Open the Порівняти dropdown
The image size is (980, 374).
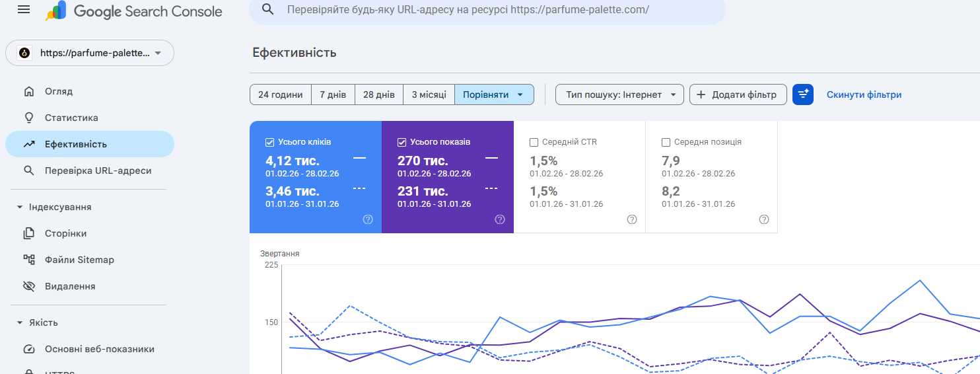tap(494, 94)
